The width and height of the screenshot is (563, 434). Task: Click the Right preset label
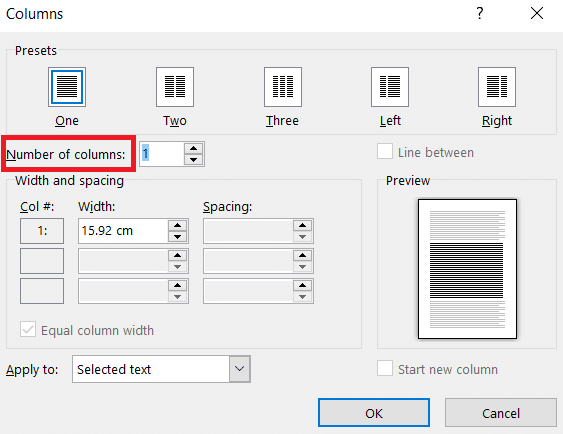pyautogui.click(x=497, y=121)
